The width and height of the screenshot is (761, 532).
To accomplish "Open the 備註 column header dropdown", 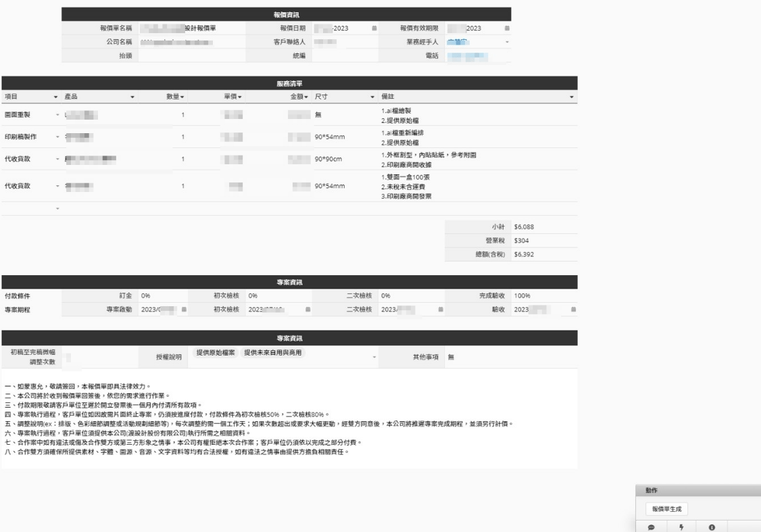I will point(571,97).
